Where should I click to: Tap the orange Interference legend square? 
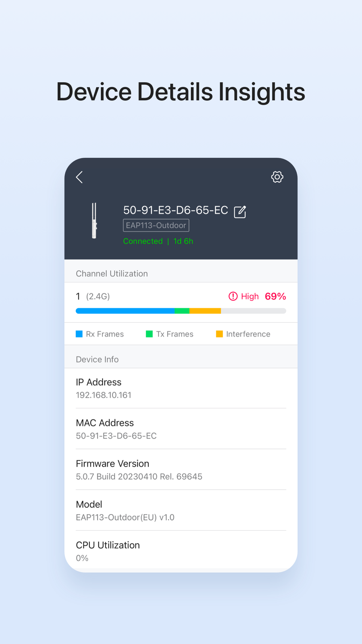coord(219,334)
